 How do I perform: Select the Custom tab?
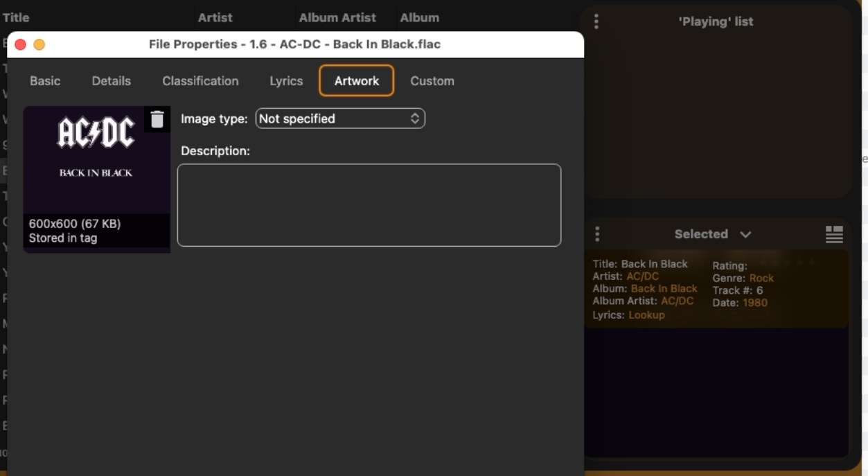[x=432, y=81]
